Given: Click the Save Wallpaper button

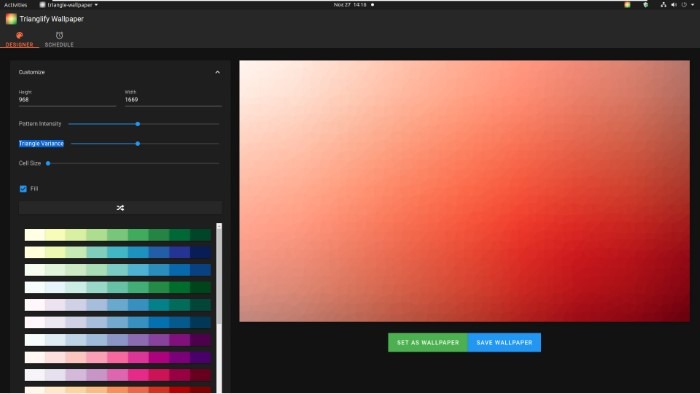Looking at the screenshot, I should tap(504, 342).
